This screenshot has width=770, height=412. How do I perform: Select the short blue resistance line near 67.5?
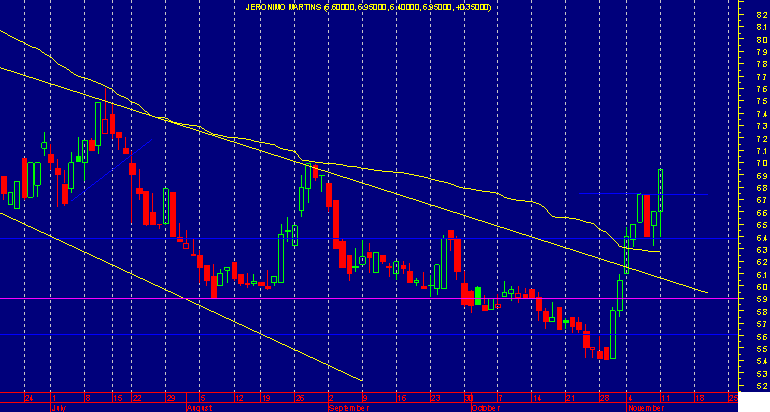[x=643, y=194]
